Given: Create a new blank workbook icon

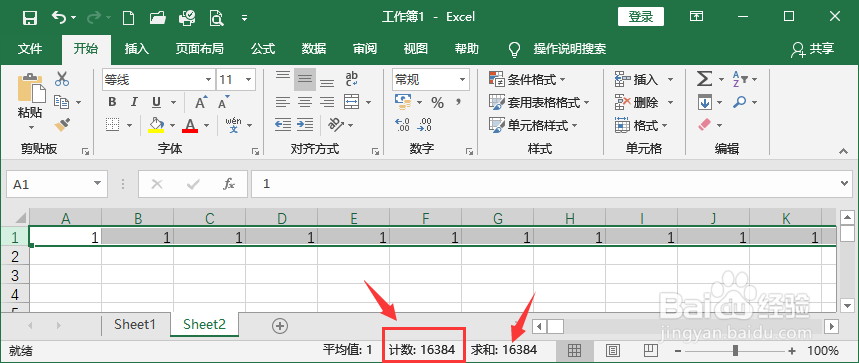Looking at the screenshot, I should [x=128, y=18].
